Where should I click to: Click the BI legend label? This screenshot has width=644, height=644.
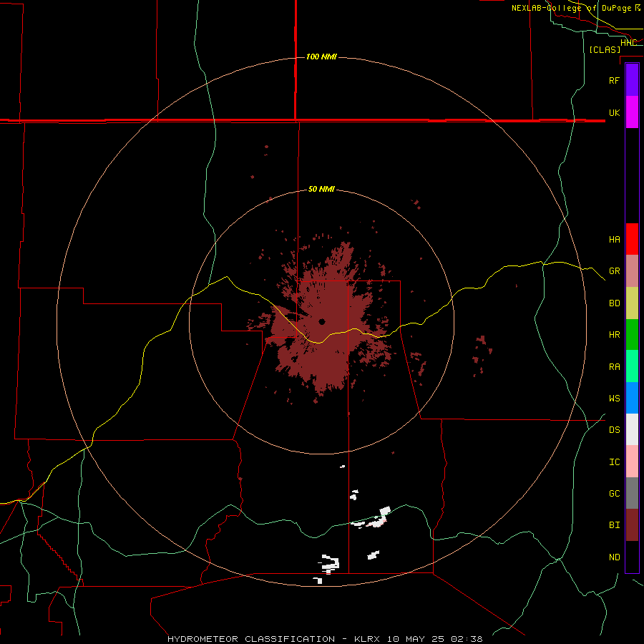pyautogui.click(x=614, y=525)
